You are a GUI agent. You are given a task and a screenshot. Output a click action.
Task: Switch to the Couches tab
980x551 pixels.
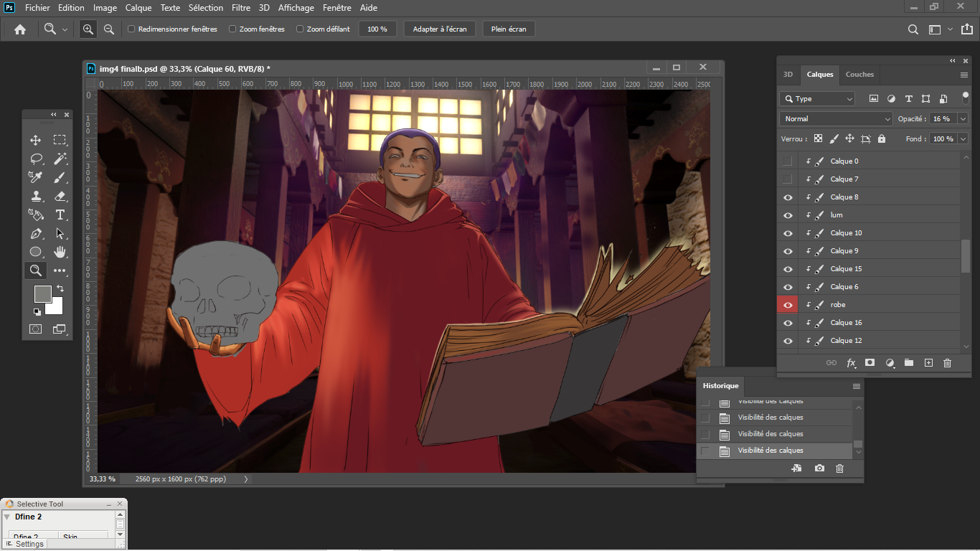[859, 75]
